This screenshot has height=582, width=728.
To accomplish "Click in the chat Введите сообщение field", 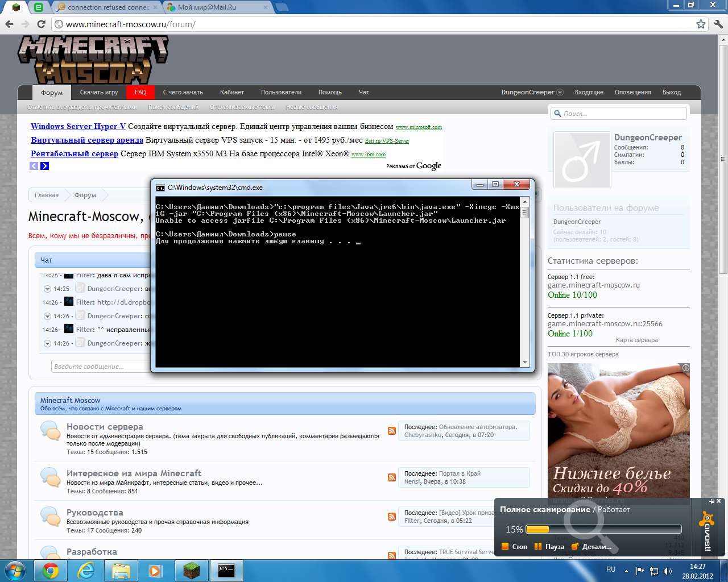I will click(101, 367).
